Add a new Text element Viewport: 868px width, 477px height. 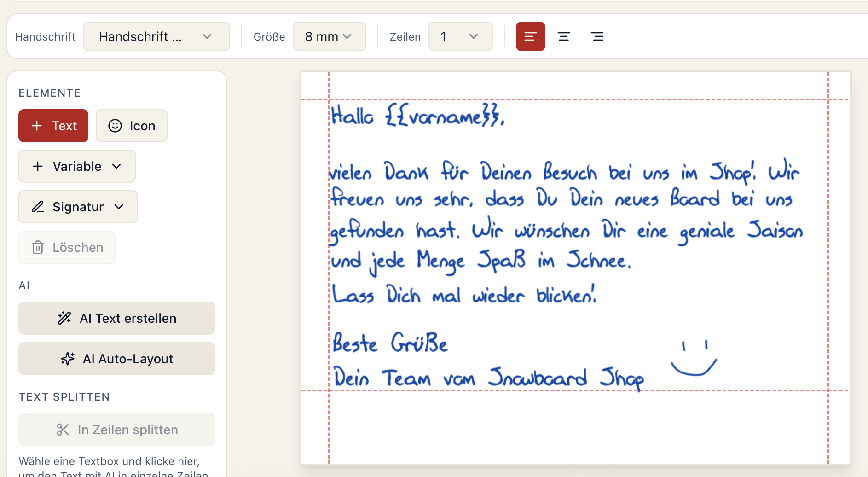53,126
